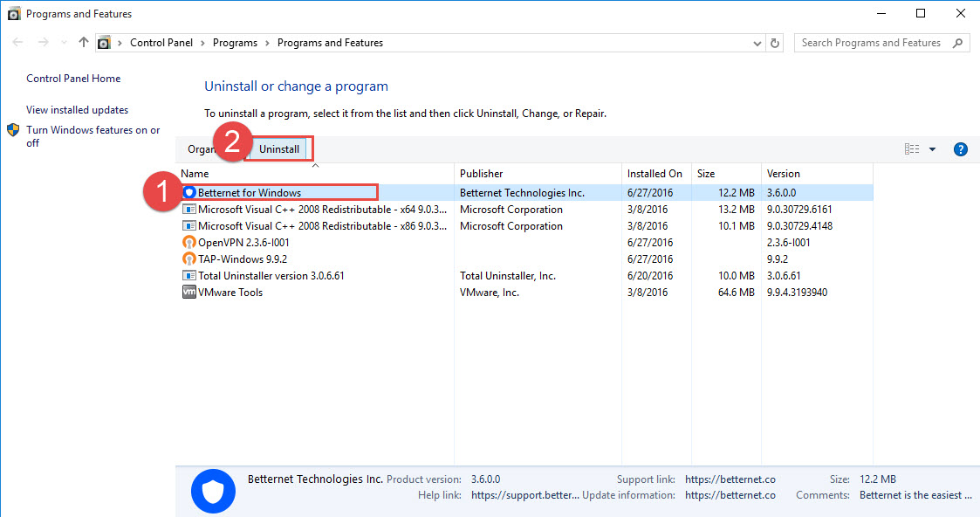
Task: Click the VMware, Inc. publisher cell
Action: pos(490,292)
